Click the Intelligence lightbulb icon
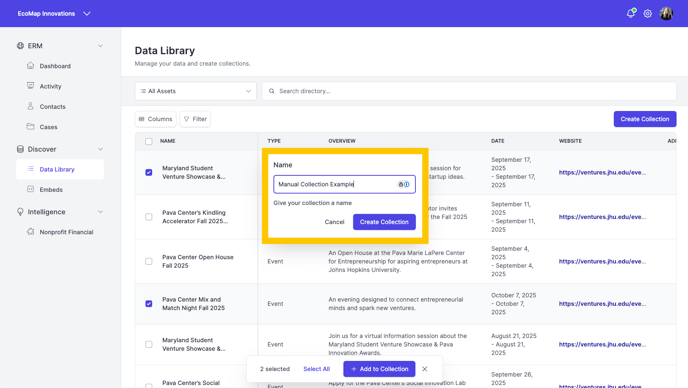 coord(20,212)
